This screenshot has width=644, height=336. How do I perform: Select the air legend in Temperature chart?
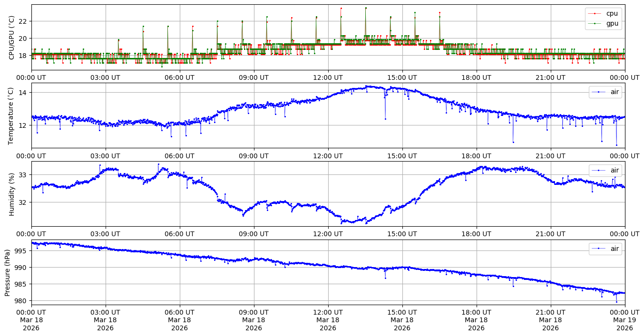(x=615, y=92)
